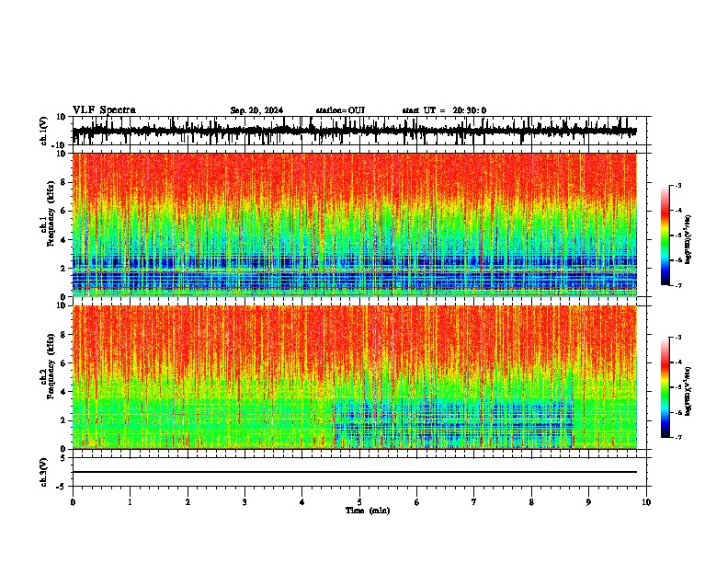
Task: Click the ch.1 colorbar log(PSD) unit label
Action: 688,240
